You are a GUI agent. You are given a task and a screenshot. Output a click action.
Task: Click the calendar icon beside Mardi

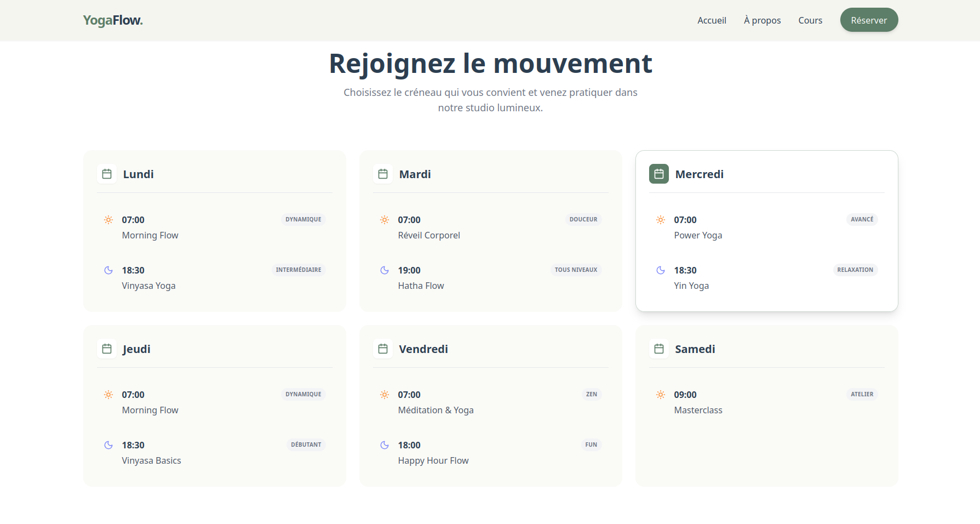pyautogui.click(x=383, y=174)
